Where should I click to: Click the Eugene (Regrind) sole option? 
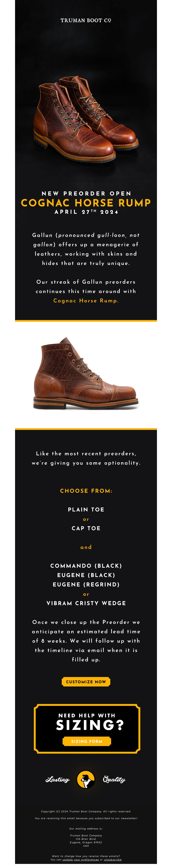tap(86, 584)
